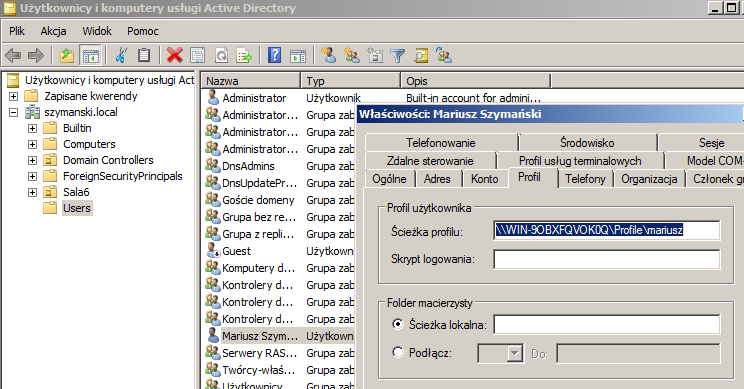Switch to the Adres tab
Viewport: 744px width, 389px height.
(x=437, y=179)
